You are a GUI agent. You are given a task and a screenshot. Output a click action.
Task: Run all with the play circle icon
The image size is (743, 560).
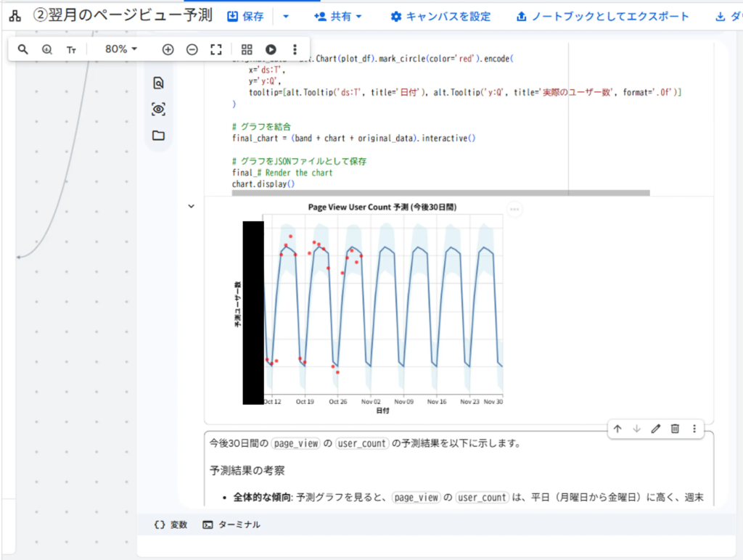click(271, 49)
